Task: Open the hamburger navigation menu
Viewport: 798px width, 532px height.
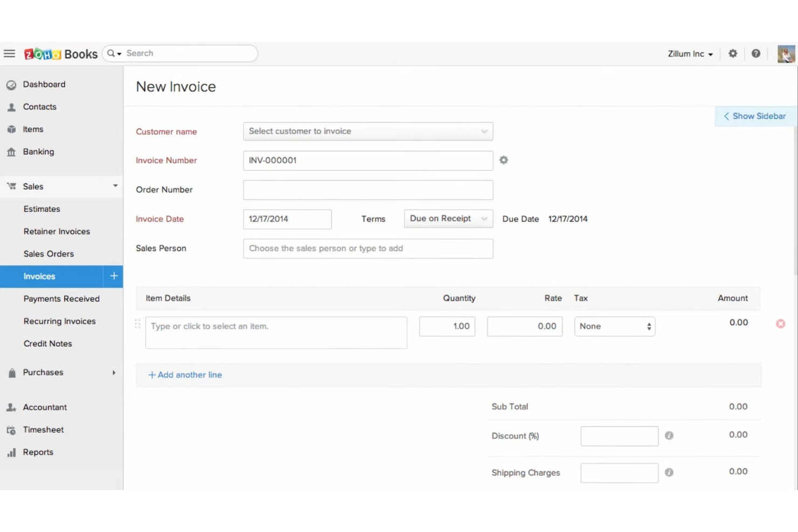Action: coord(9,53)
